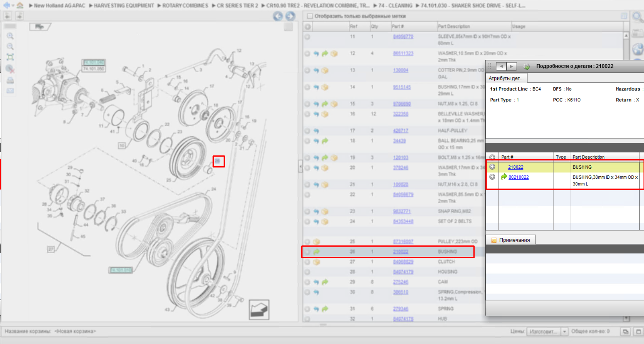Viewport: 644px width, 344px height.
Task: Click the copy icon in bottom status bar
Action: pos(626,332)
